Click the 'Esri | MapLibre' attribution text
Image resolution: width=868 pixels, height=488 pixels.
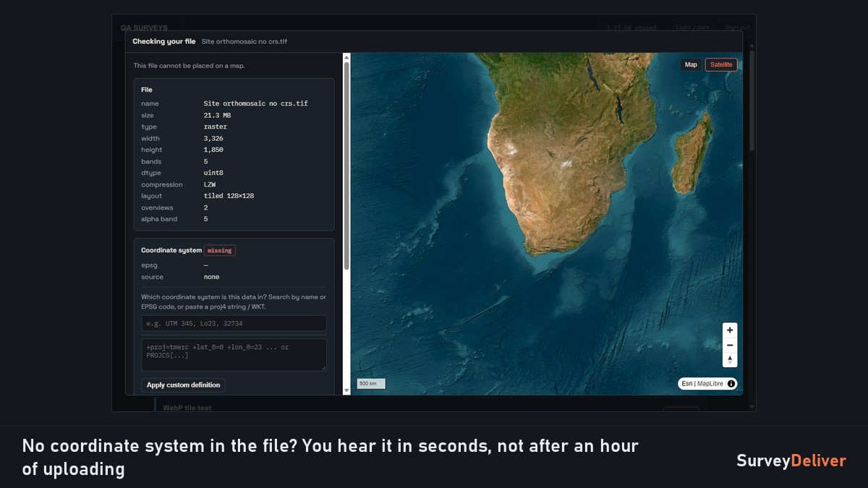click(703, 384)
